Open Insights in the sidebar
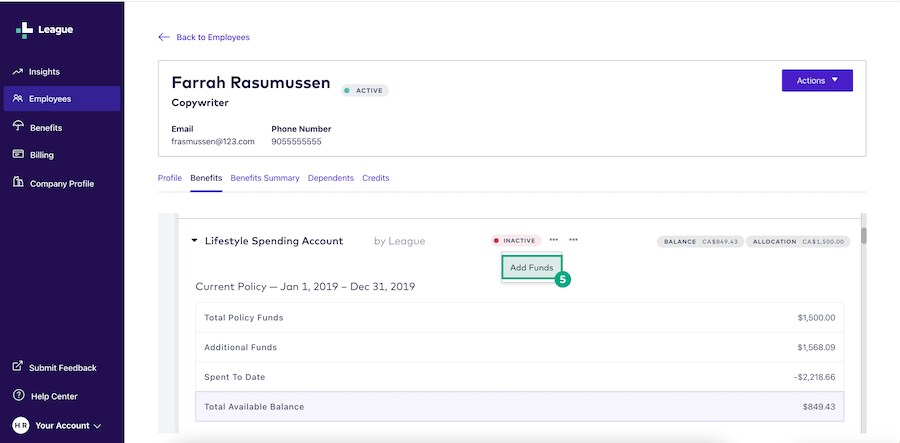This screenshot has height=443, width=900. [44, 72]
